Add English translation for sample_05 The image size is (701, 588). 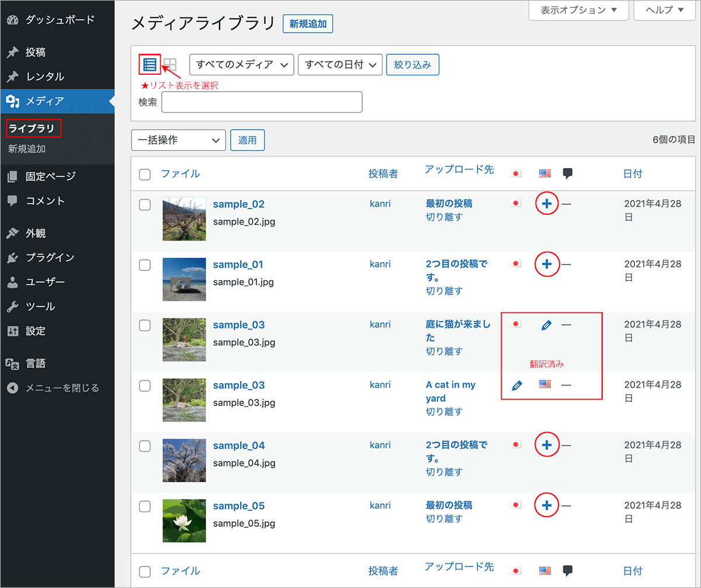point(547,505)
